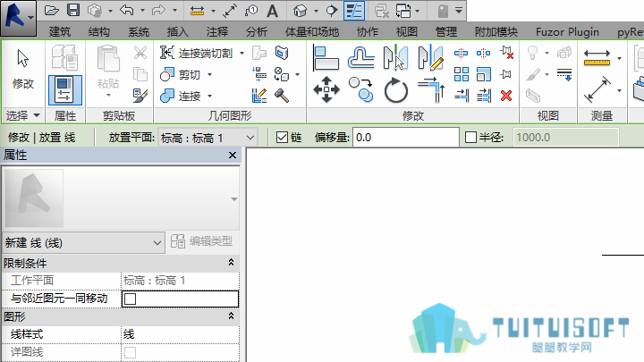Click the Match Type Properties brush icon

[140, 96]
